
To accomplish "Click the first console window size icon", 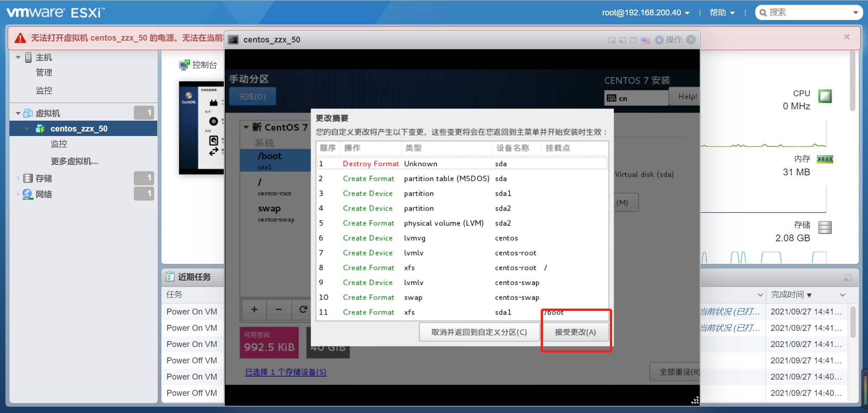I will [612, 40].
